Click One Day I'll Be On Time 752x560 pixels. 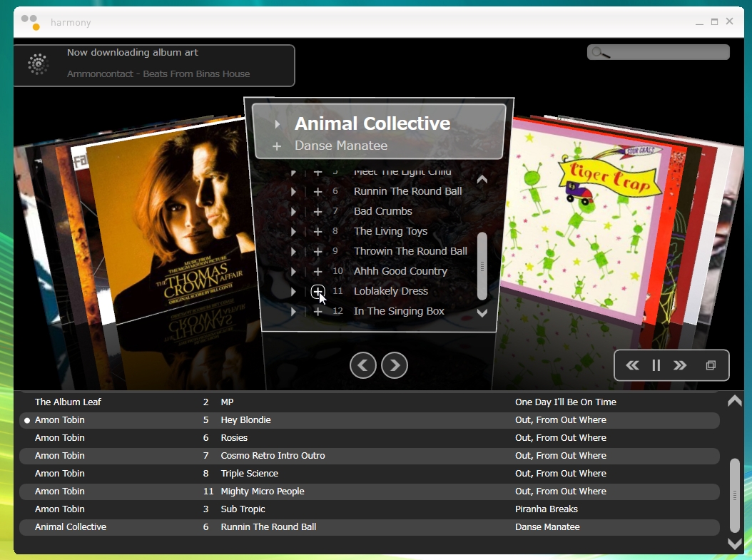point(566,402)
